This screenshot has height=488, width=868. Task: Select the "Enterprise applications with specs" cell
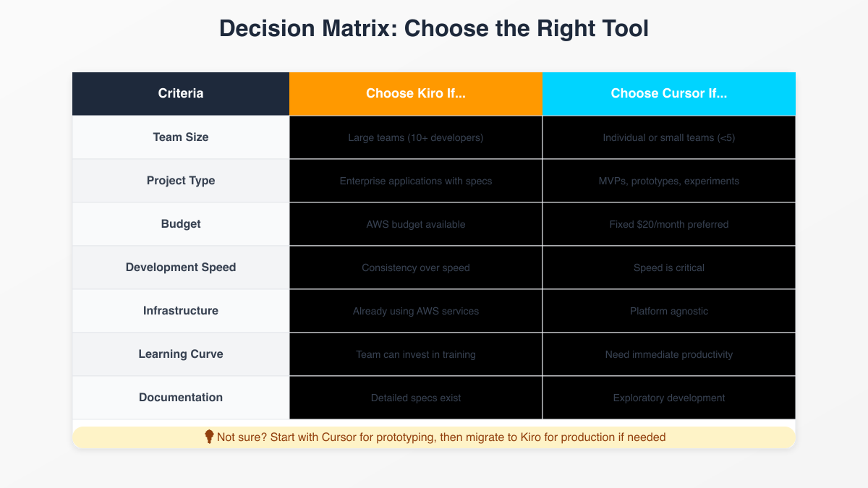[416, 181]
